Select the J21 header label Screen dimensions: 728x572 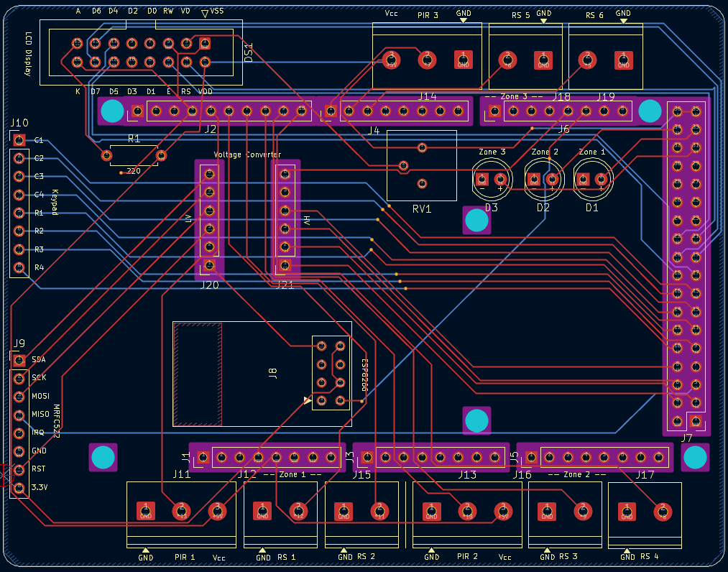pyautogui.click(x=285, y=285)
